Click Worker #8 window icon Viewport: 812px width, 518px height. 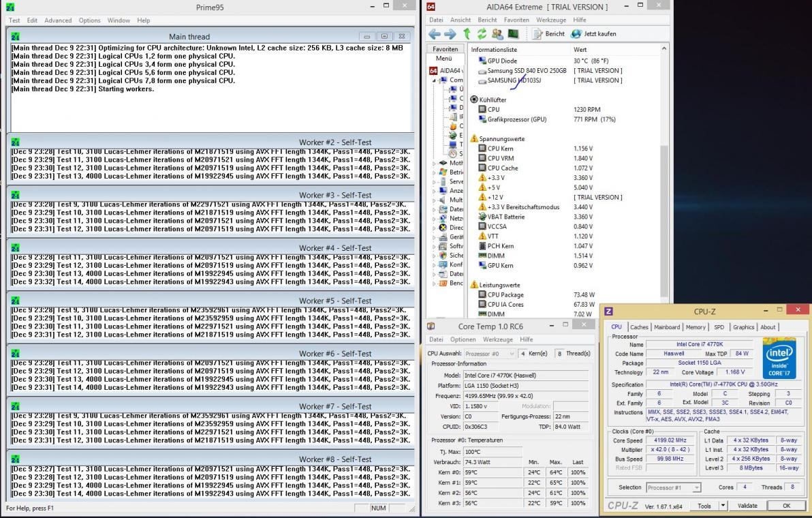point(15,459)
